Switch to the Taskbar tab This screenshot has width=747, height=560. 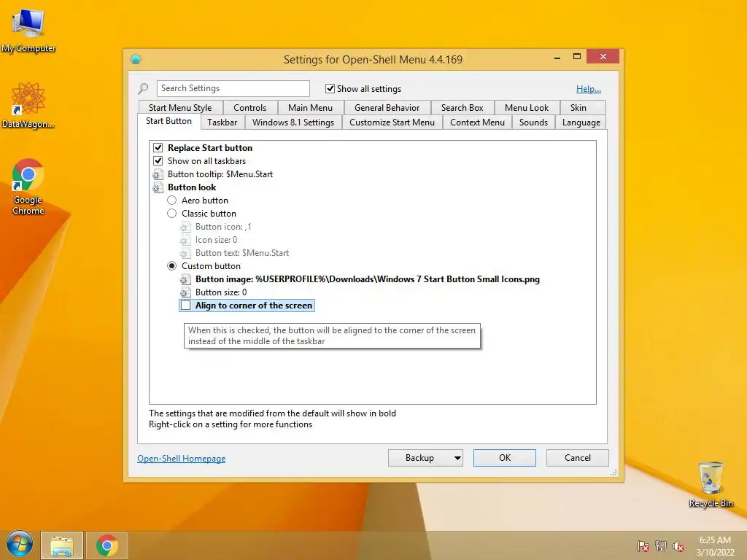pos(222,122)
